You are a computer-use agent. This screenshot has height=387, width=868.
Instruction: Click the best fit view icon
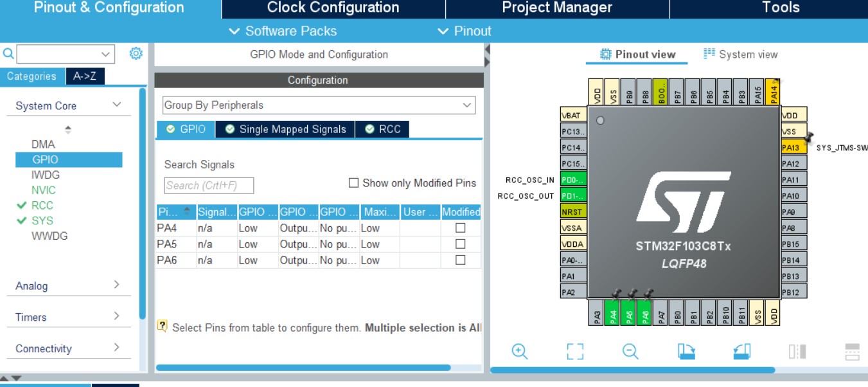[576, 351]
